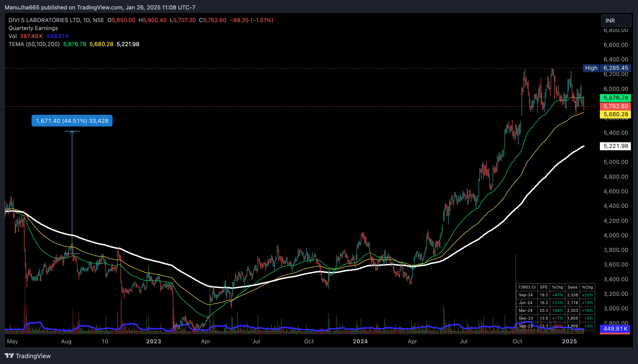Click the 2023 label on time axis
Screen dimensions: 638x364
(x=154, y=341)
